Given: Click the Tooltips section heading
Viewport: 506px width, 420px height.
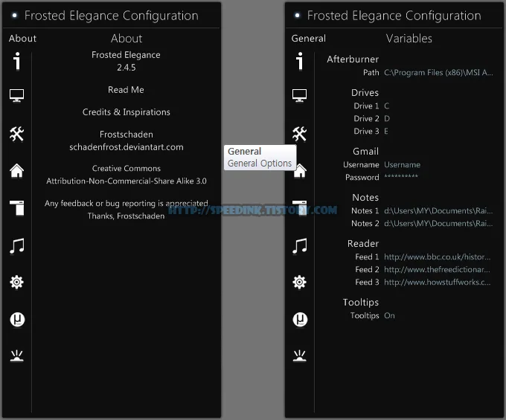Looking at the screenshot, I should [361, 303].
